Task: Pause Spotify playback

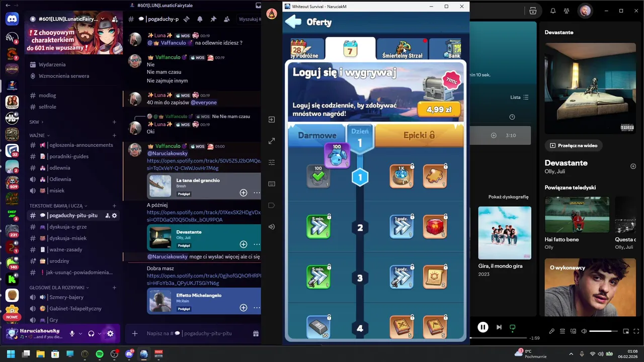Action: click(482, 327)
